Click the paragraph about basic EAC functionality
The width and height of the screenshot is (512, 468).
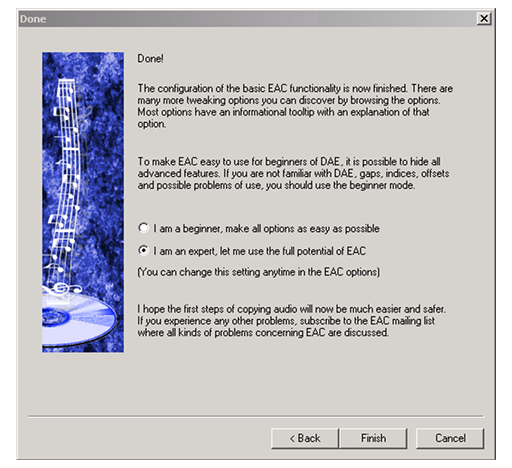pos(295,106)
